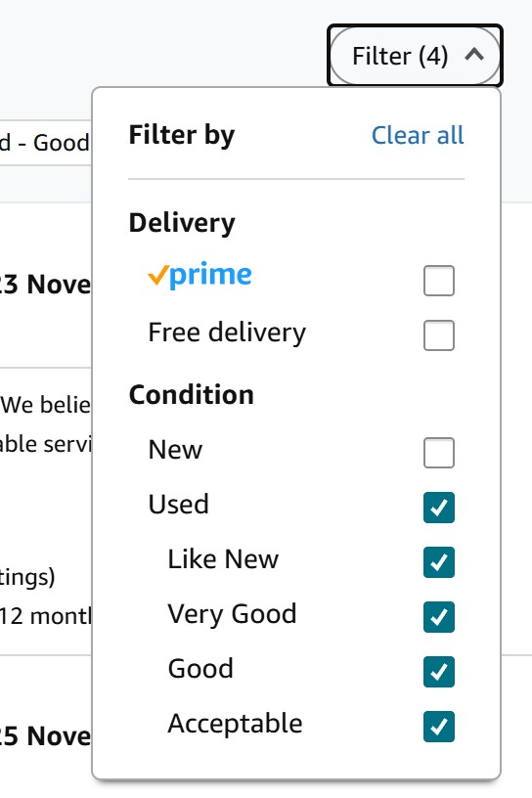Screen dimensions: 532x798
Task: Tick the Free delivery checkbox
Action: coord(439,335)
